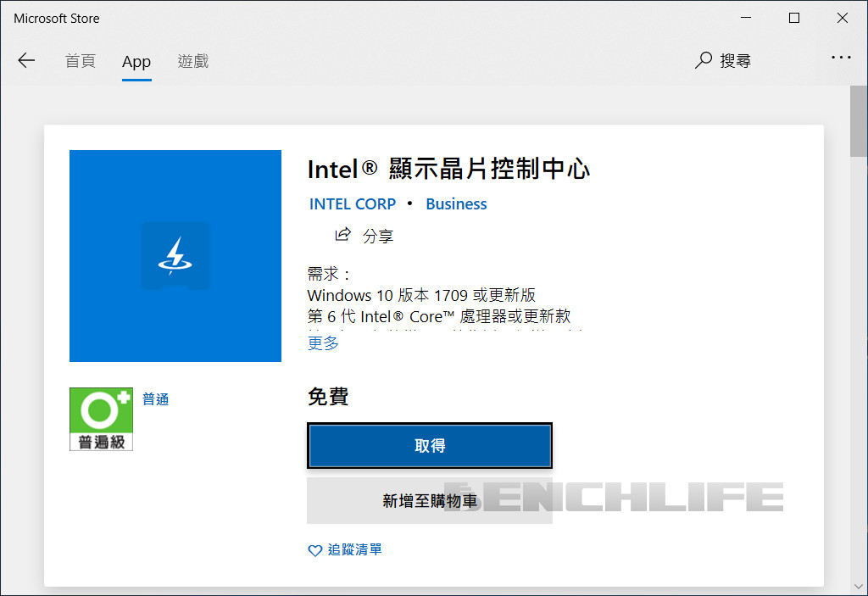Go back with the back arrow
868x596 pixels.
(26, 60)
